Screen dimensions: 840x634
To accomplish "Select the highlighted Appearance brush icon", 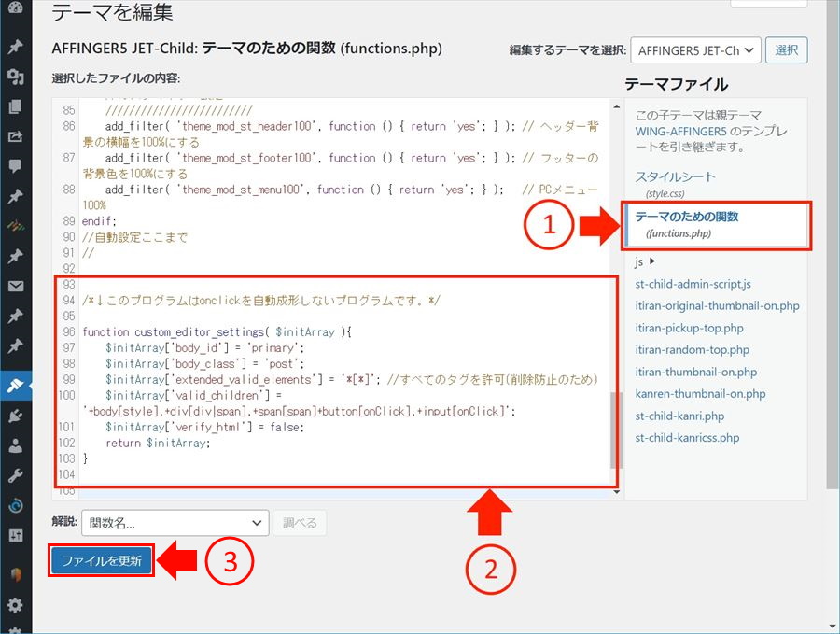I will point(15,385).
